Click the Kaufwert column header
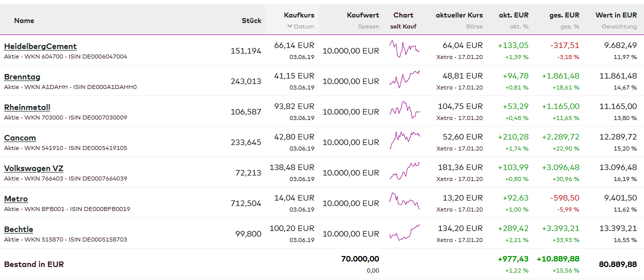644x280 pixels. pos(363,15)
